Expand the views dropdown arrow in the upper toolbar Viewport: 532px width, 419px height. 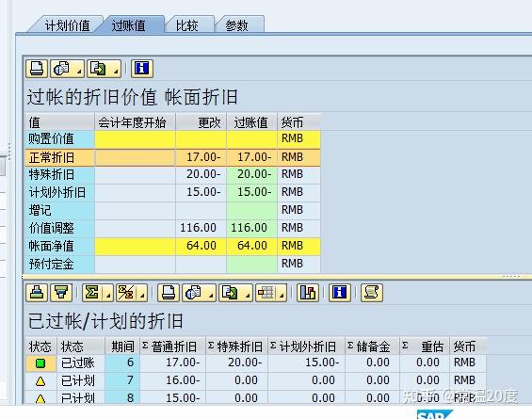pos(79,71)
